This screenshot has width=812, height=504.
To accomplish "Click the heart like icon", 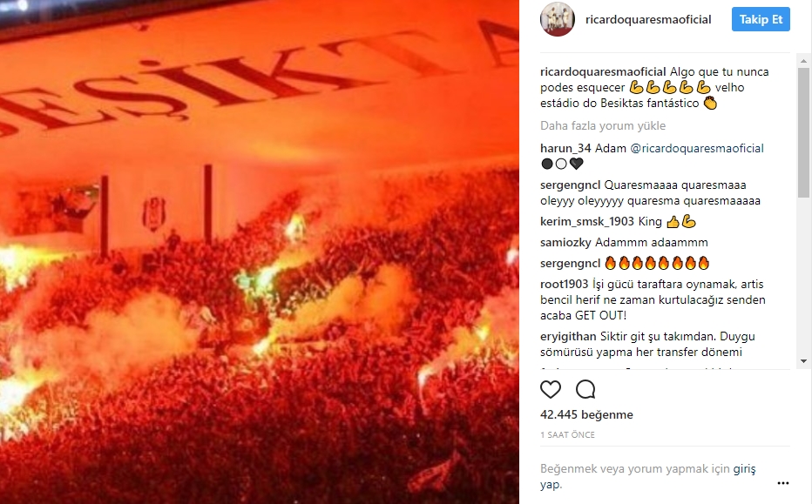I will pos(551,390).
